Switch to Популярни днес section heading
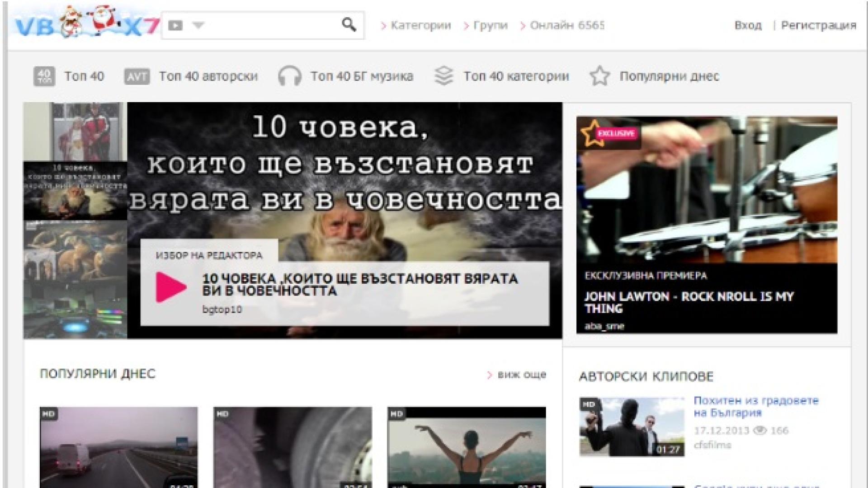This screenshot has height=488, width=868. point(98,374)
